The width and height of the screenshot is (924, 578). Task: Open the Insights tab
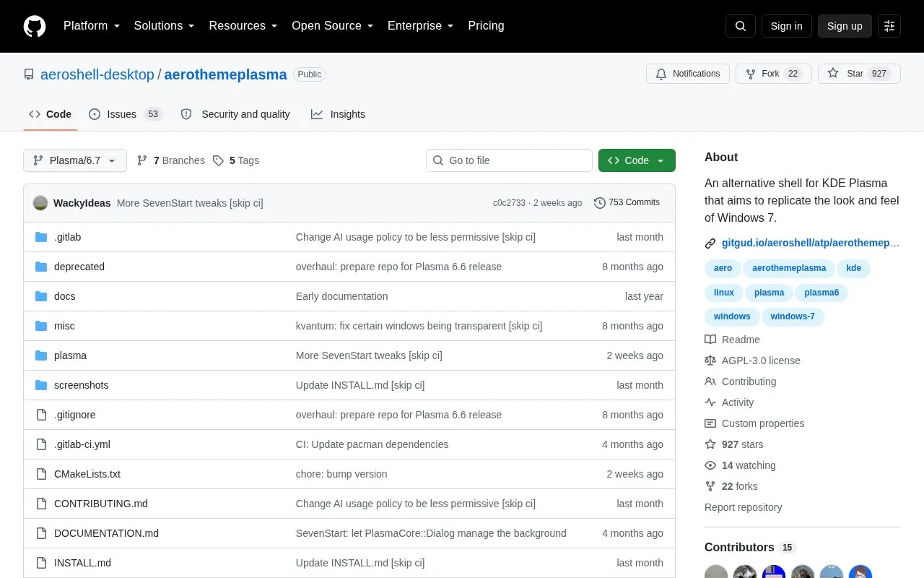338,114
